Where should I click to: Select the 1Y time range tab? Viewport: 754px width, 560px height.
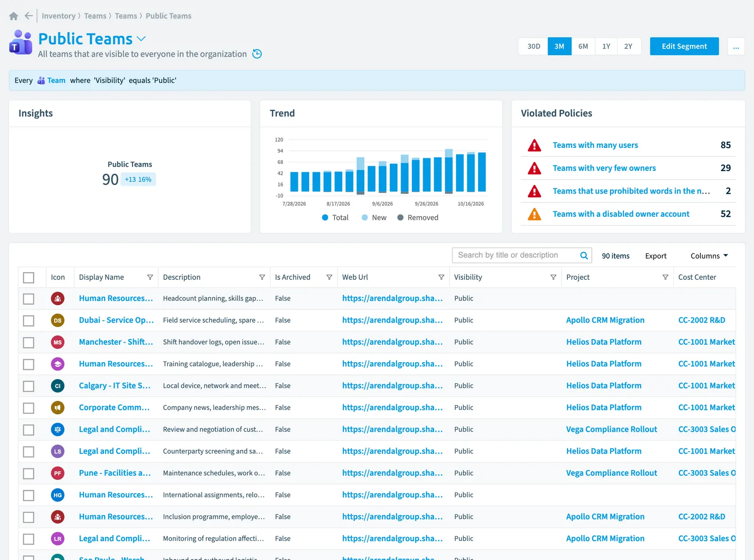pos(606,46)
